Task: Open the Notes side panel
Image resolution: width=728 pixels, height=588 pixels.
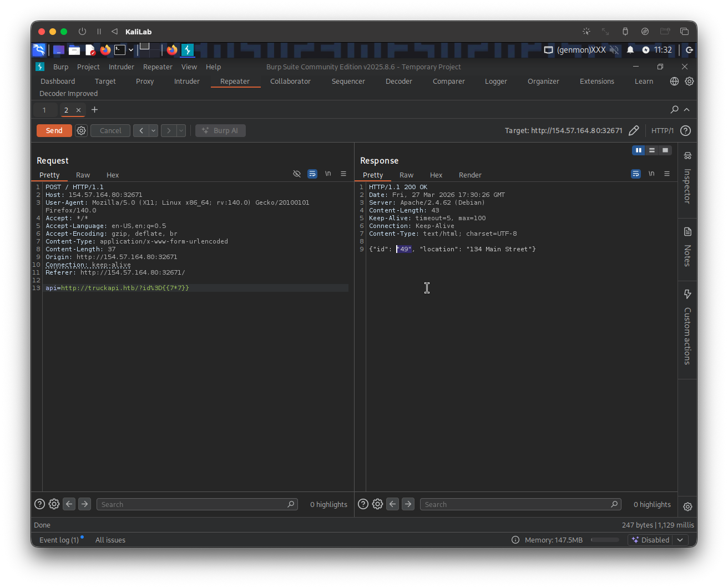Action: click(x=687, y=247)
